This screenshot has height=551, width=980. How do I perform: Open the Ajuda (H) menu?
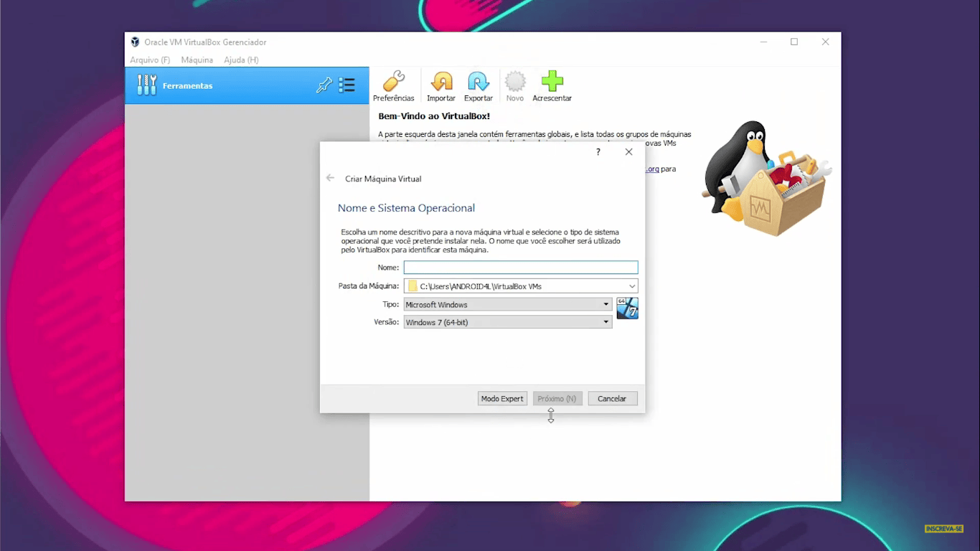(241, 60)
